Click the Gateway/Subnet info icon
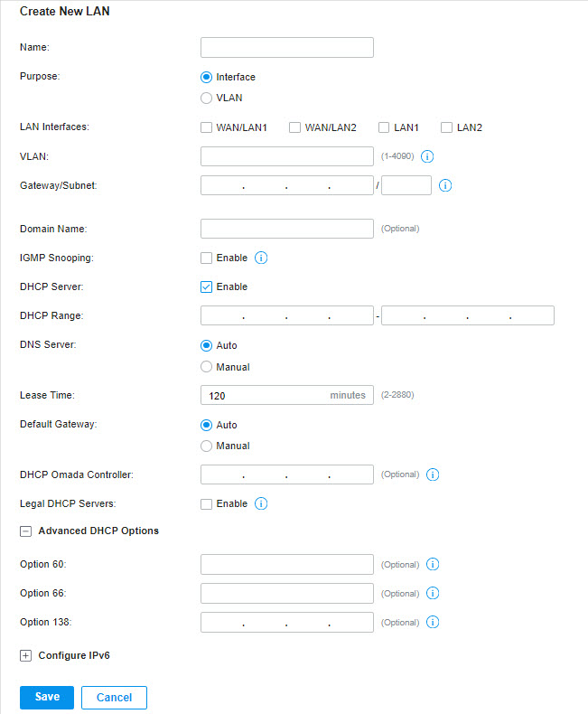This screenshot has height=714, width=588. 445,185
